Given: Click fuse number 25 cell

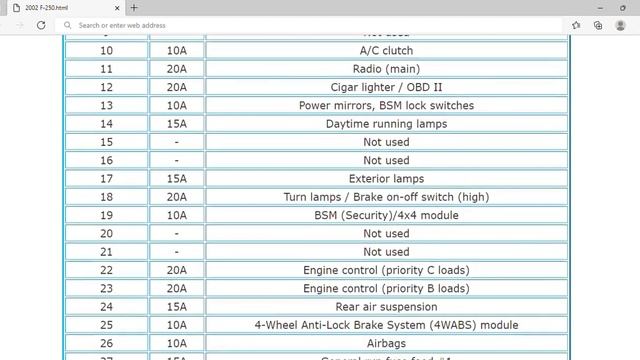Looking at the screenshot, I should point(107,325).
